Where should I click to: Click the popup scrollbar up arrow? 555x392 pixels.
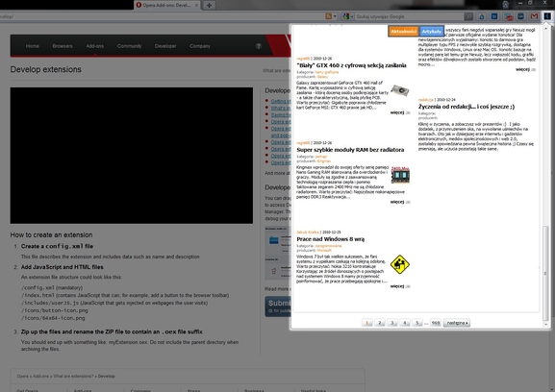pyautogui.click(x=545, y=28)
